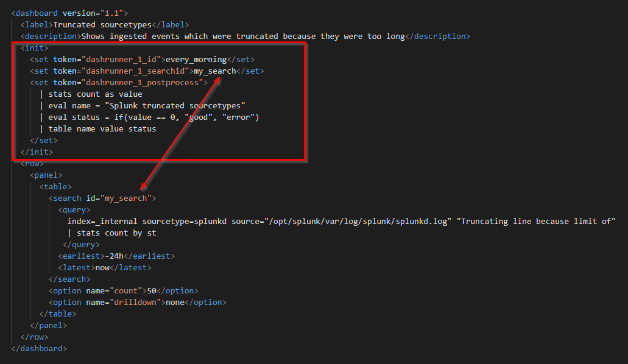The image size is (628, 364).
Task: Click the opening <table> tag
Action: [x=55, y=187]
